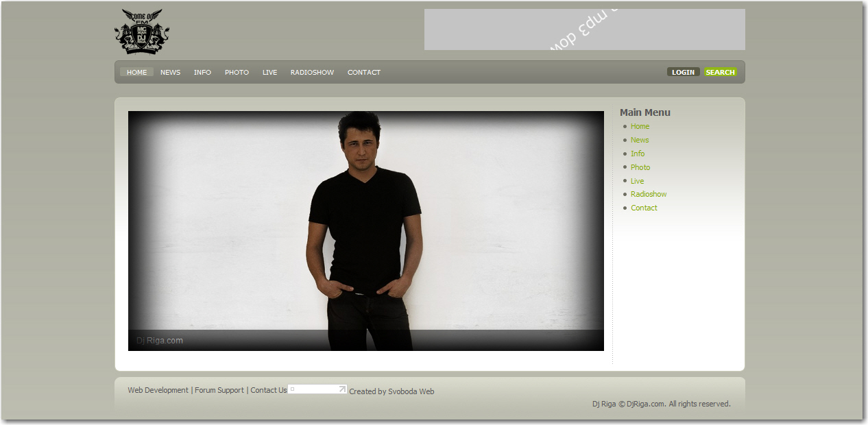The image size is (868, 425).
Task: Click the top banner advertisement
Action: point(584,29)
